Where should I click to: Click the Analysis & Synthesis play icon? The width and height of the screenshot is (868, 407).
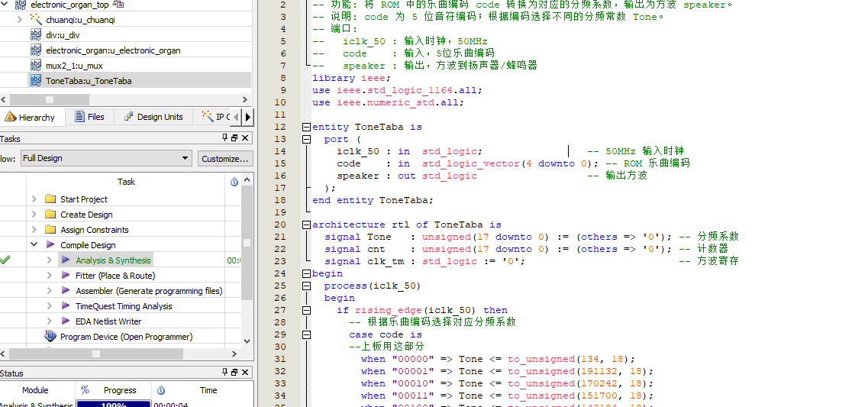pyautogui.click(x=66, y=260)
